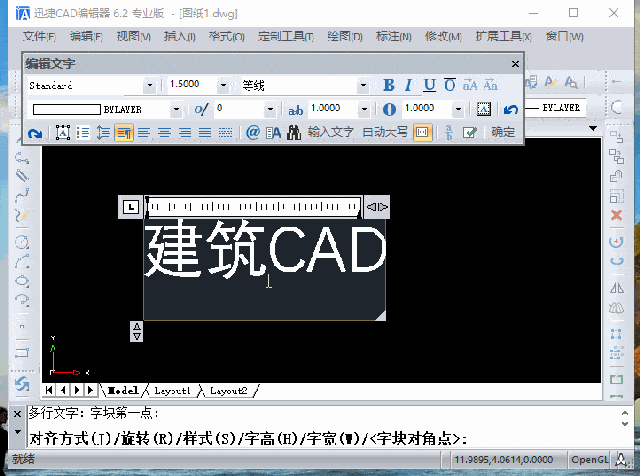Open the 绘图(D) menu
Viewport: 640px width, 476px height.
(x=344, y=36)
